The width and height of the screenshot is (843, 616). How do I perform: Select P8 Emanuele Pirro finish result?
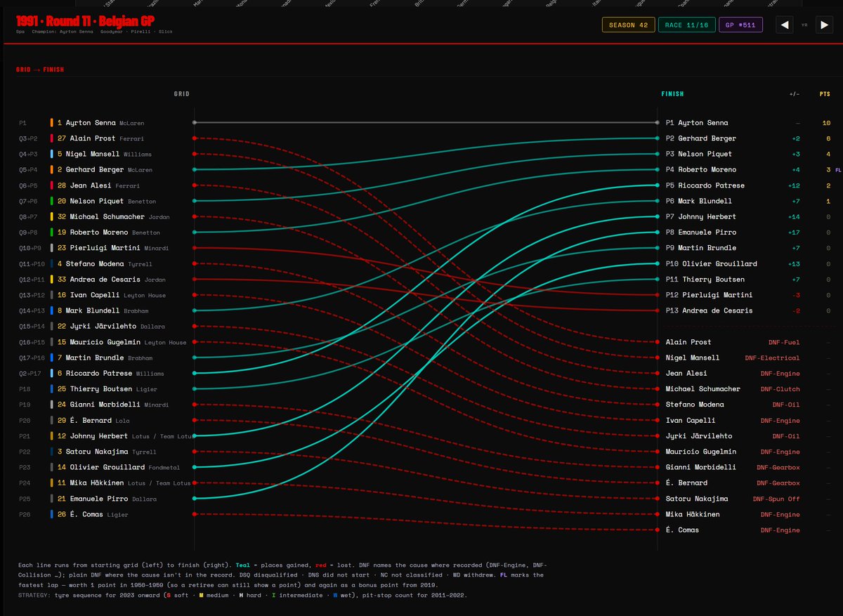(x=701, y=232)
